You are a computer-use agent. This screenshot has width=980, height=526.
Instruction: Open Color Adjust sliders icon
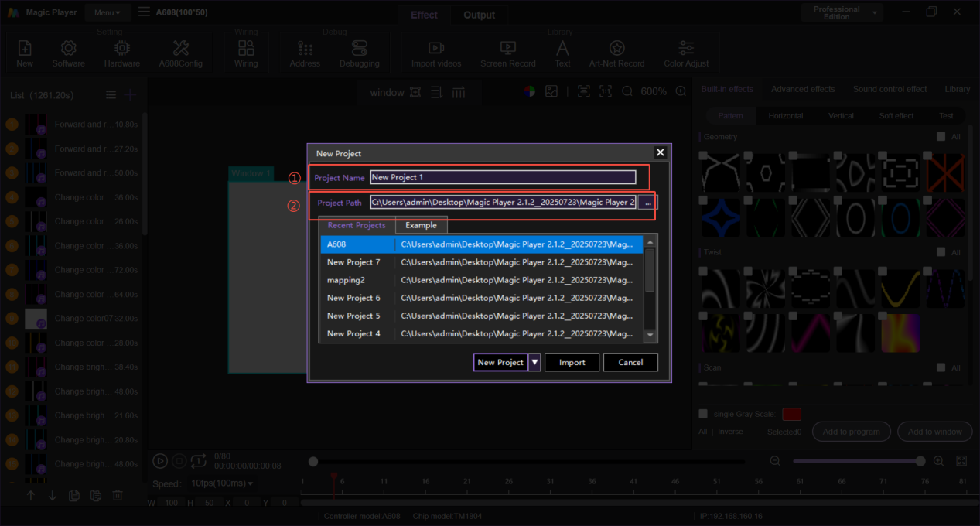pyautogui.click(x=686, y=48)
